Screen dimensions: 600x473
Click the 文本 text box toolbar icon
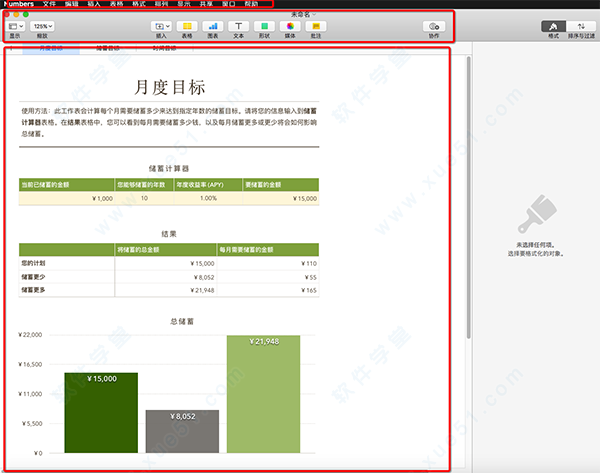tap(238, 26)
